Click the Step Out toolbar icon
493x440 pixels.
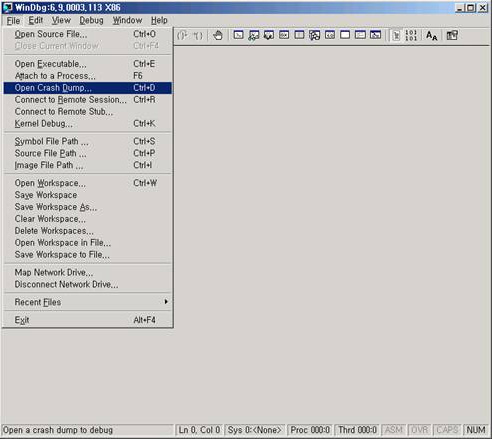click(x=182, y=35)
